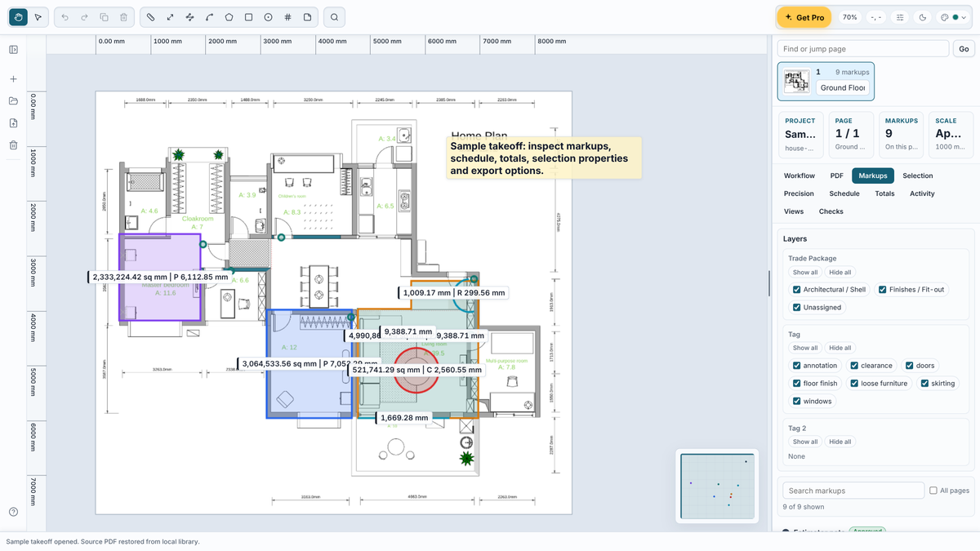Undo the last action
980x551 pixels.
click(x=65, y=17)
